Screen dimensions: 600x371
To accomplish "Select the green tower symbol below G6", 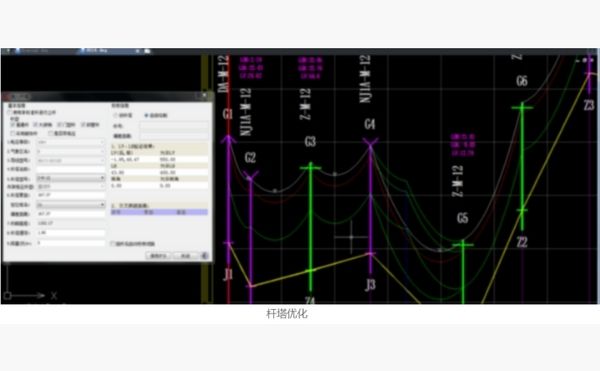I will coord(522,166).
